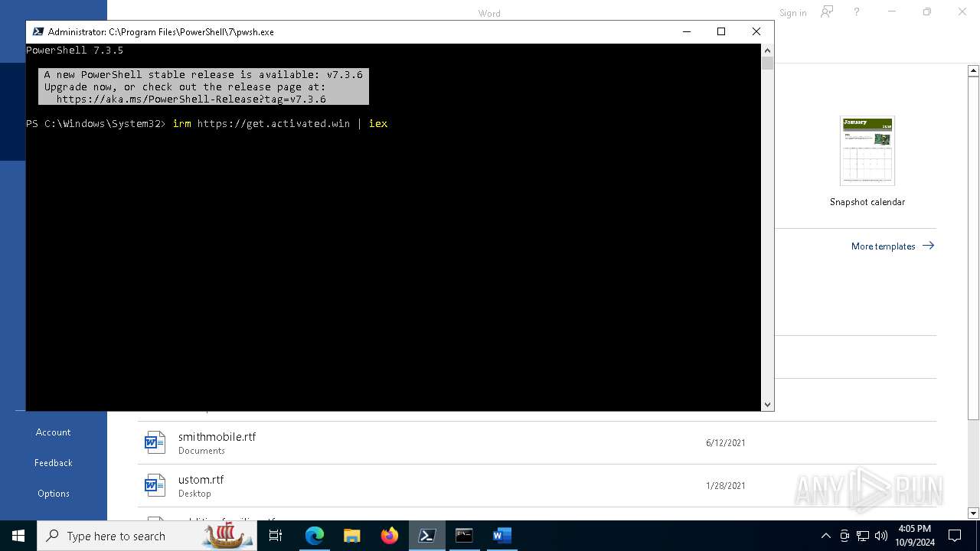Minimize the PowerShell window

[x=686, y=31]
